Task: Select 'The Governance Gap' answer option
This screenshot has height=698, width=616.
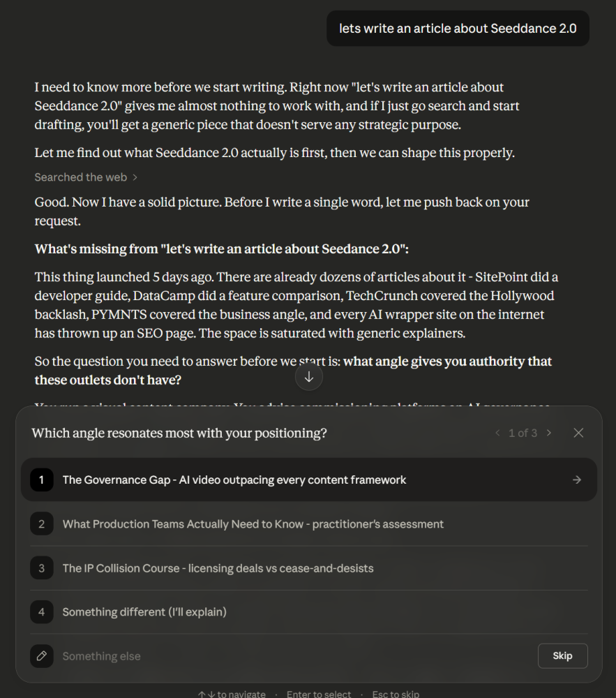Action: coord(234,480)
